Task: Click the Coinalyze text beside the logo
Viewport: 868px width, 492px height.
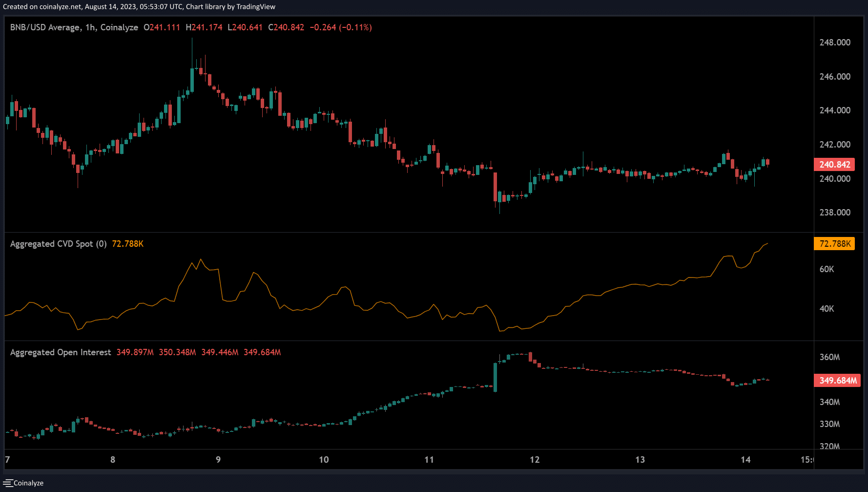Action: [28, 483]
